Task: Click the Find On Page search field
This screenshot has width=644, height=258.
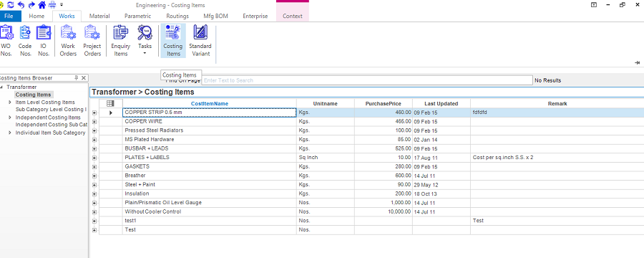Action: point(367,81)
